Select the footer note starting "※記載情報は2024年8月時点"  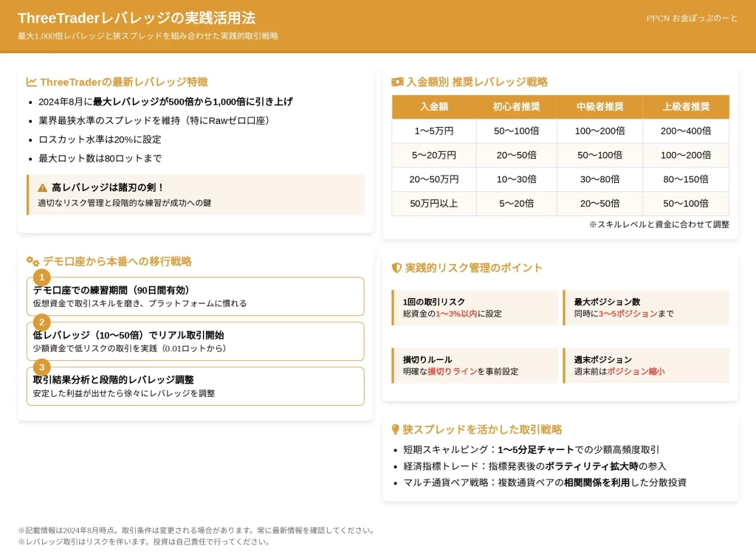pos(197,530)
